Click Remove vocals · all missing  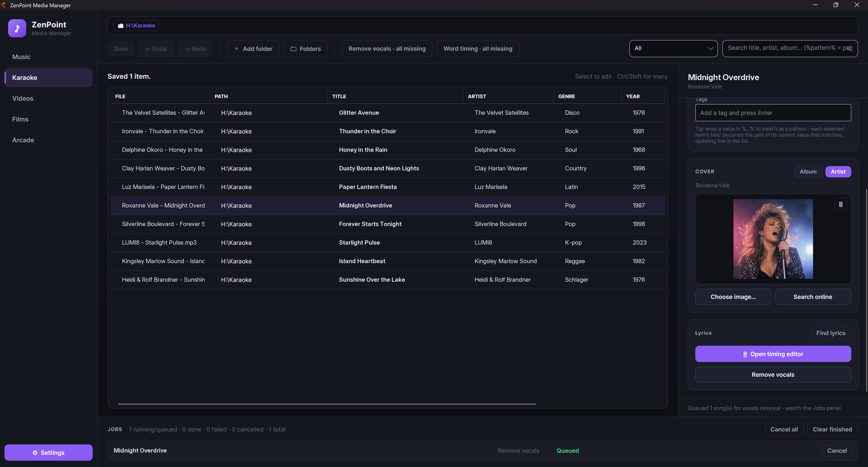[x=387, y=49]
